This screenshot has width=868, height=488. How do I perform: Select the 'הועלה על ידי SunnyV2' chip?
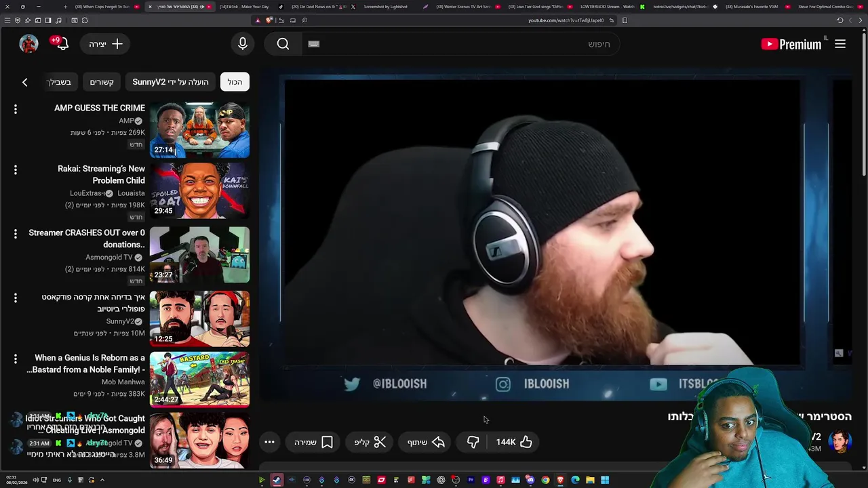coord(170,82)
